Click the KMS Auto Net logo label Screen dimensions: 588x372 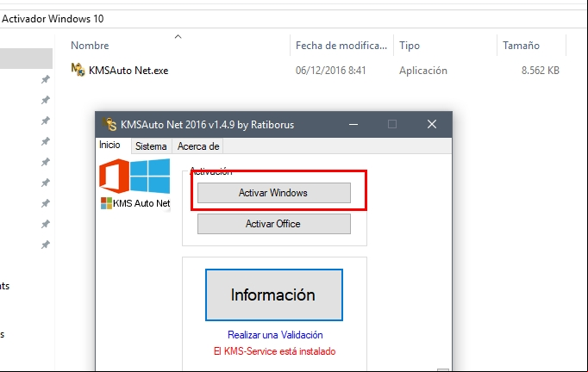(135, 203)
